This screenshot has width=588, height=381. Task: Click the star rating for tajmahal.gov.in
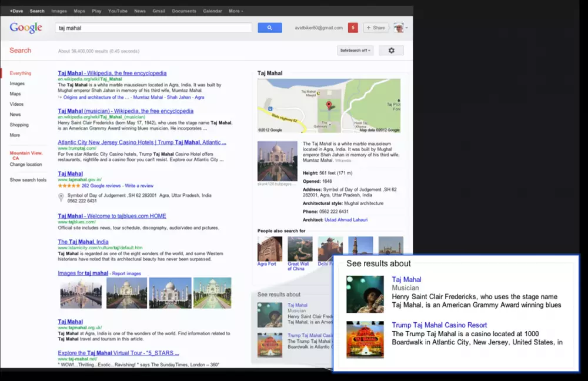[x=69, y=186]
